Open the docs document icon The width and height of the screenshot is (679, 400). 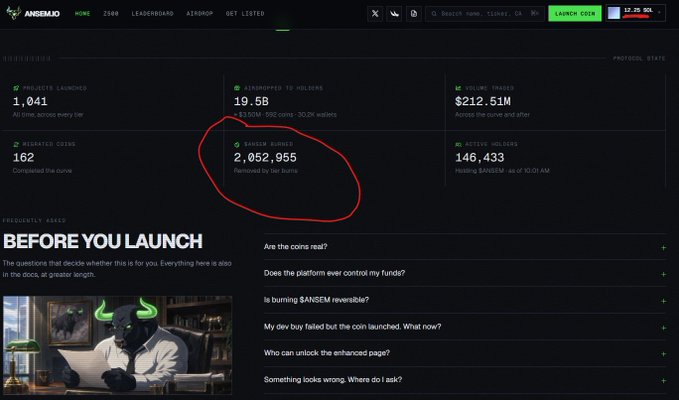point(414,14)
